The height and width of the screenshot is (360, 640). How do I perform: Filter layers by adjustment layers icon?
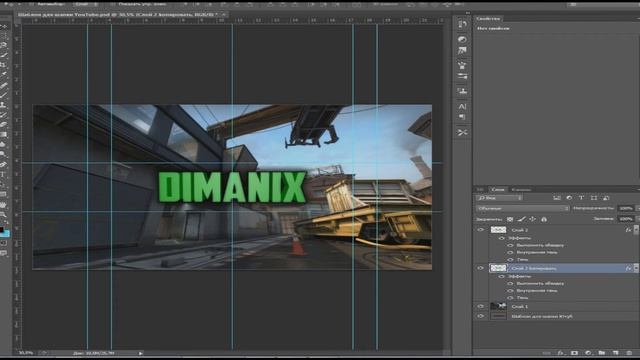point(569,198)
